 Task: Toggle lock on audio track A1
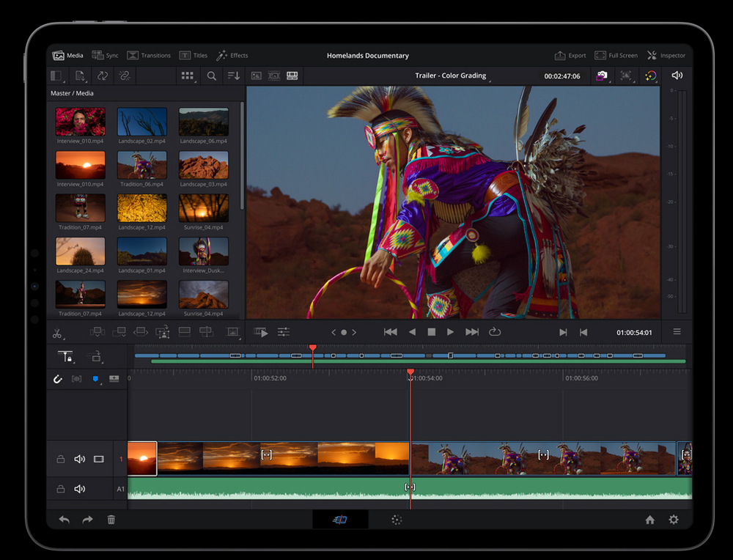[61, 489]
